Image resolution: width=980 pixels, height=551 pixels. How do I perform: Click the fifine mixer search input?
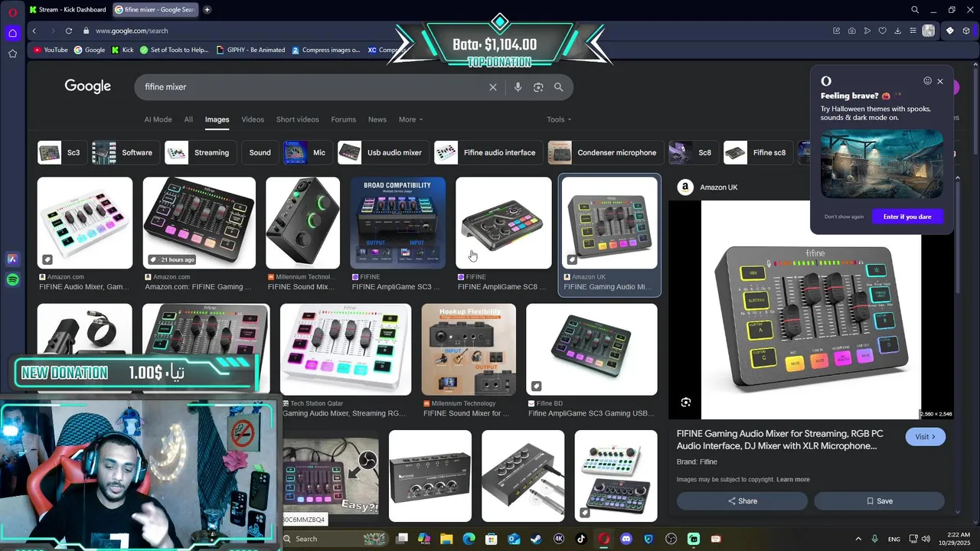(x=314, y=87)
